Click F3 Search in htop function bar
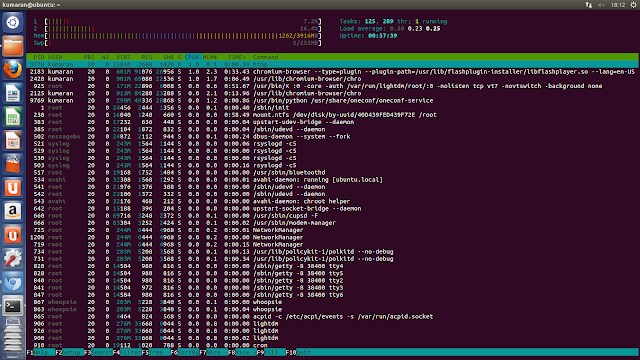Viewport: 640px width, 360px height. coord(98,352)
